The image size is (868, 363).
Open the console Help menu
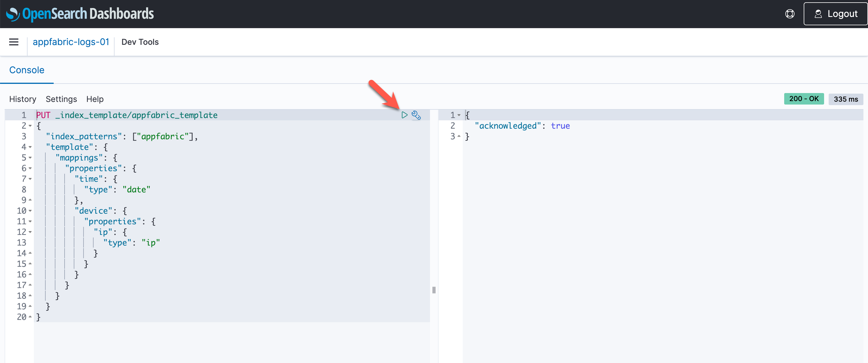(95, 99)
